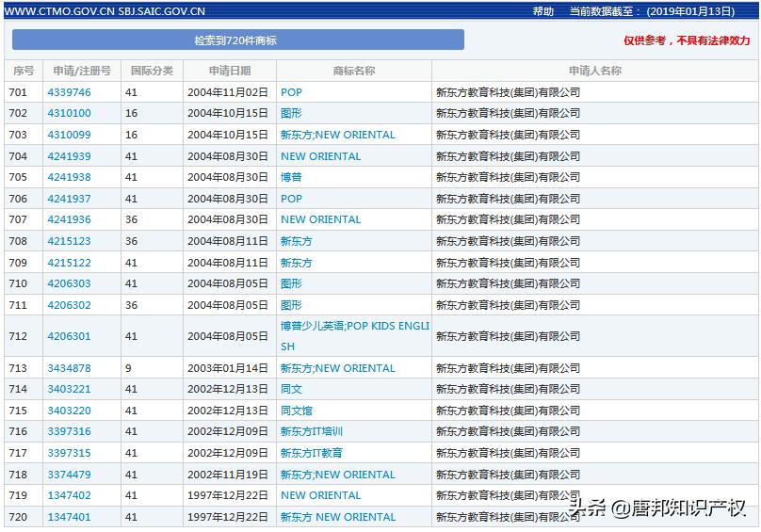Open registration number 4215123
761x532 pixels.
(x=69, y=241)
